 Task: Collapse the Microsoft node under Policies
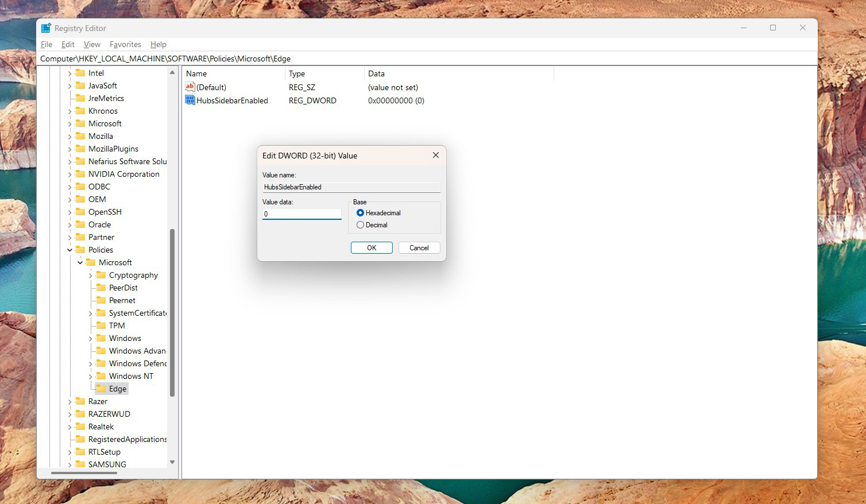[80, 262]
